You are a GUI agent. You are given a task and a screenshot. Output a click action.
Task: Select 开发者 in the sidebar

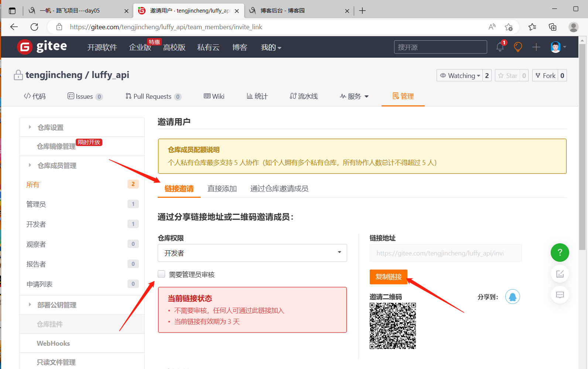tap(82, 224)
